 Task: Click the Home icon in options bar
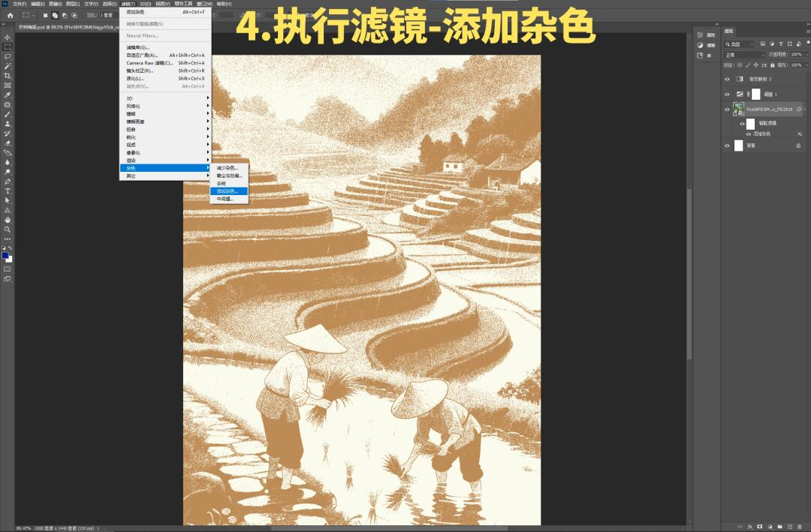pyautogui.click(x=10, y=16)
